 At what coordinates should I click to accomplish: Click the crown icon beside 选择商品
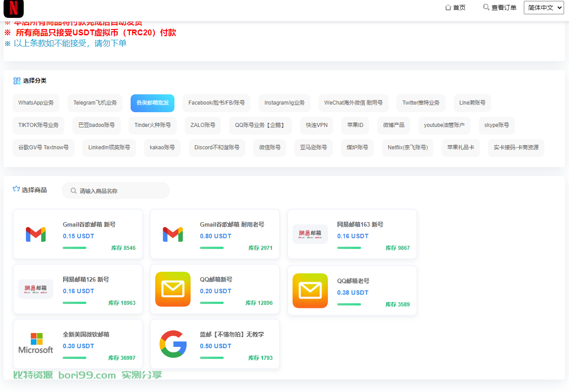click(x=17, y=189)
